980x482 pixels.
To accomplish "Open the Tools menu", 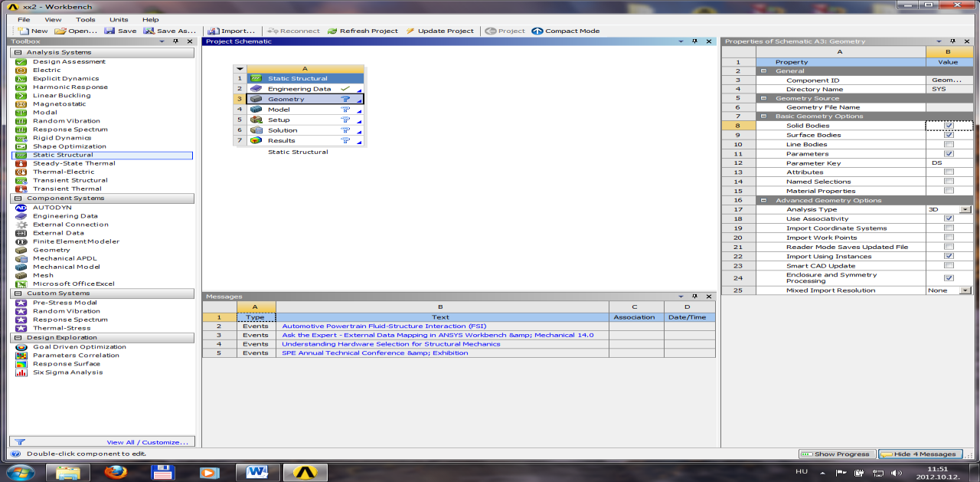I will click(86, 19).
